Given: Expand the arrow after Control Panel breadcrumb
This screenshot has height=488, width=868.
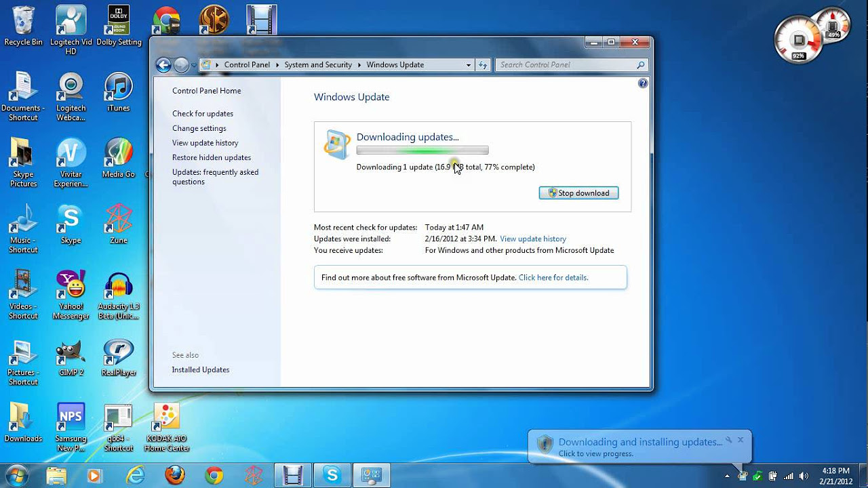Looking at the screenshot, I should tap(277, 65).
